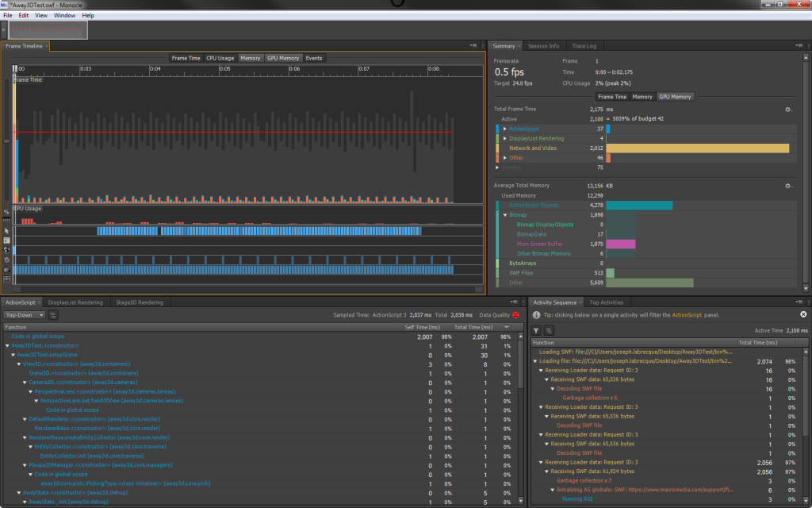812x508 pixels.
Task: Open the Summary panel options menu
Action: (x=799, y=45)
